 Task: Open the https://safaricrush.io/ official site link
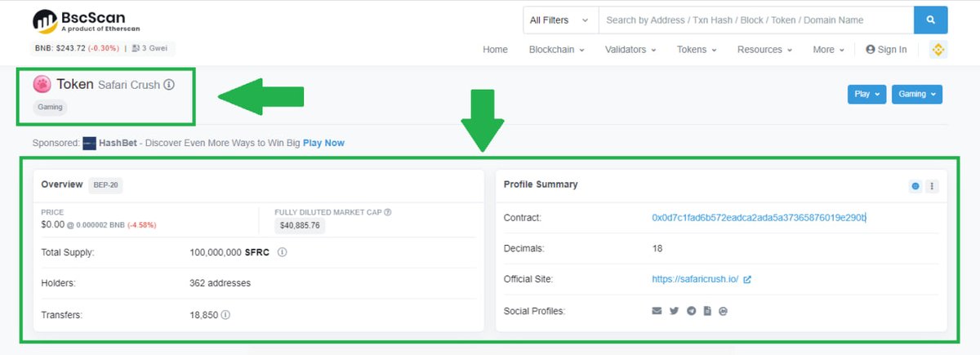pos(695,279)
